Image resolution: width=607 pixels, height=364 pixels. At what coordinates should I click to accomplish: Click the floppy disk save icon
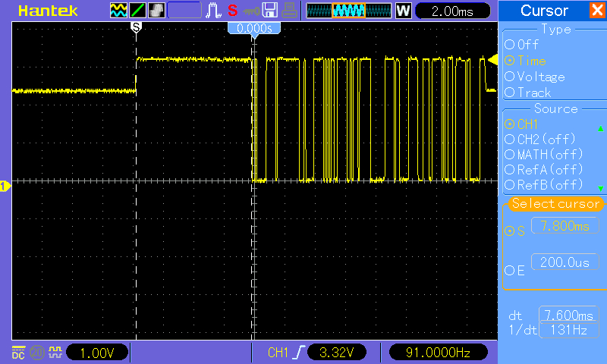coord(271,11)
